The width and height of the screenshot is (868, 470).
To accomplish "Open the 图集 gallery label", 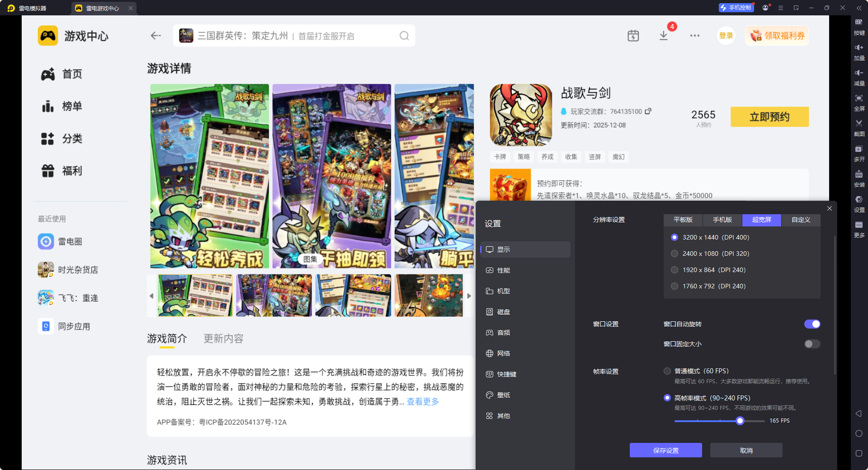I will click(310, 259).
